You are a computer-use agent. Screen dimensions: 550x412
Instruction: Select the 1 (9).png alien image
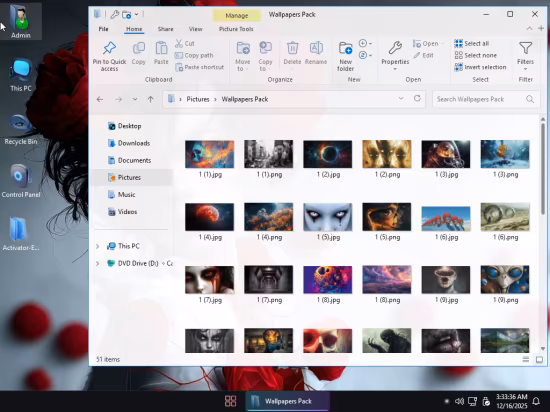point(505,284)
